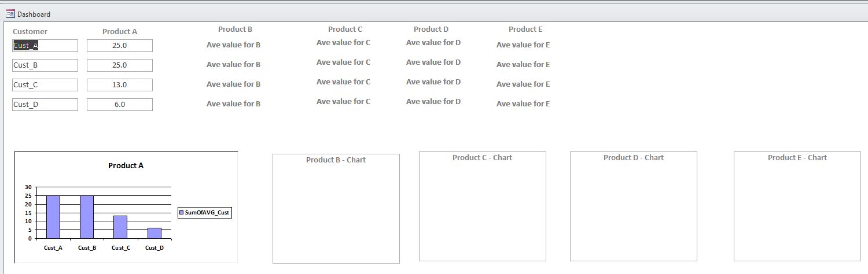Click the Cust_B customer field
This screenshot has width=868, height=274.
pos(45,65)
